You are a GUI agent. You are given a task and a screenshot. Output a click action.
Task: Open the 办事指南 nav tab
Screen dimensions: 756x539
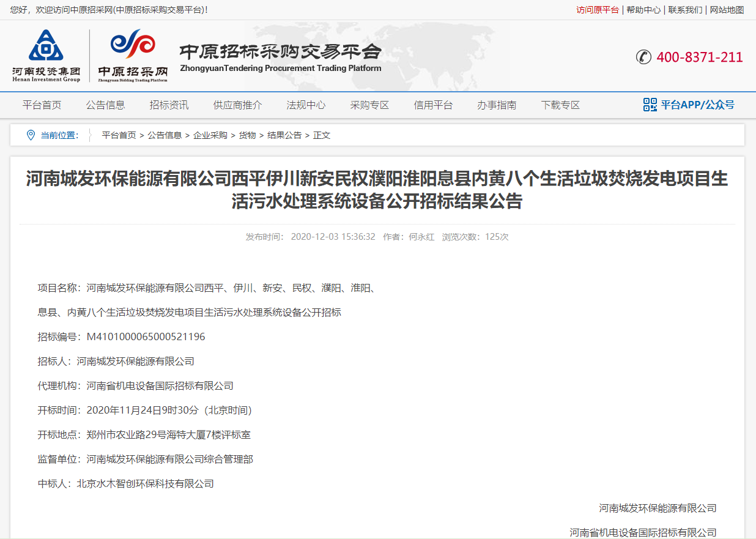[x=497, y=105]
